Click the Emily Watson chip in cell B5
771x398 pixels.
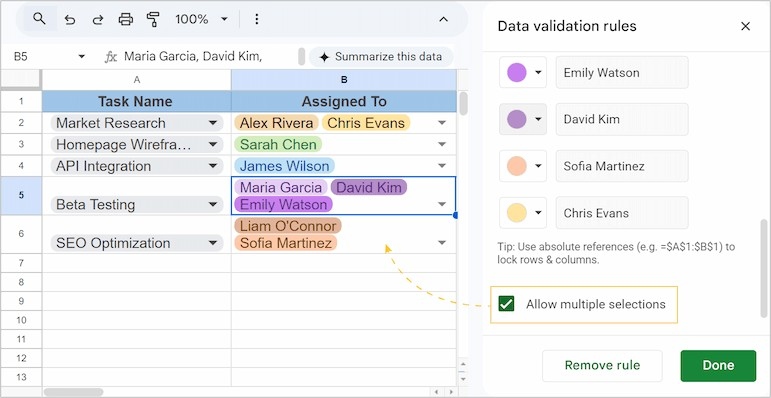[x=284, y=205]
